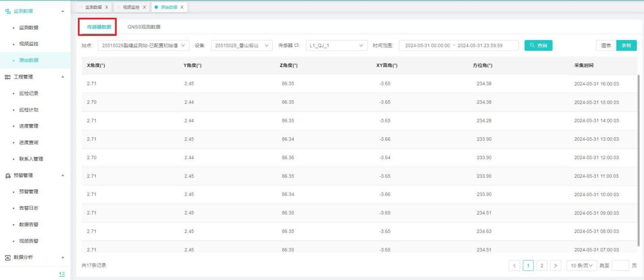
Task: Click the 时间范围 date range field
Action: click(x=459, y=46)
